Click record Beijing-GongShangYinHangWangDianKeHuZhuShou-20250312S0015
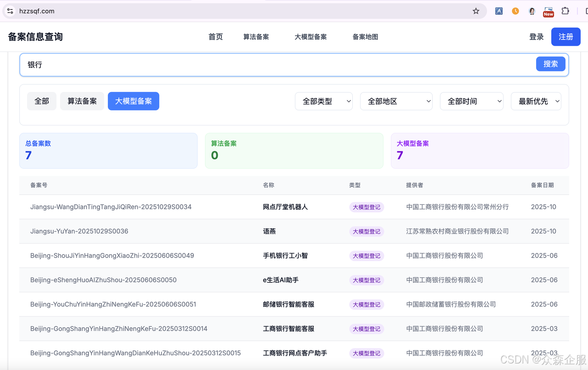Image resolution: width=588 pixels, height=370 pixels. point(136,353)
